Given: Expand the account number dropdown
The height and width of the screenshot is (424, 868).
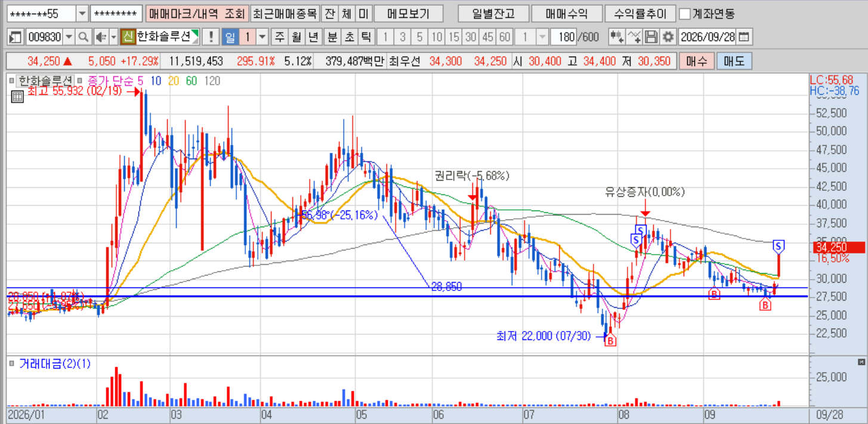Looking at the screenshot, I should pyautogui.click(x=82, y=13).
